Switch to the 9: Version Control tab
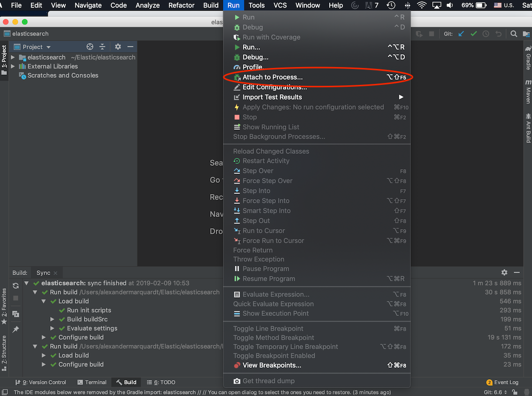 (40, 382)
